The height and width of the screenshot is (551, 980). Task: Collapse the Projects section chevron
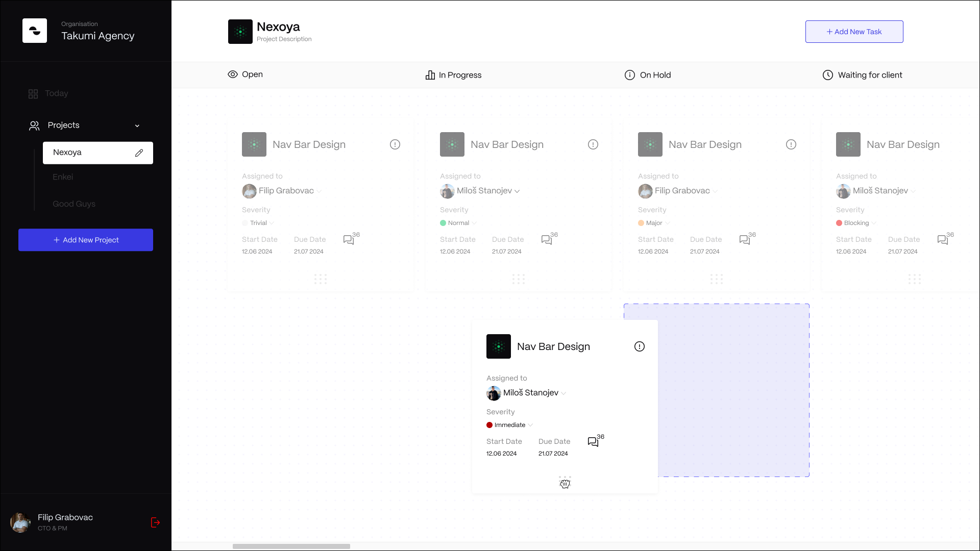pos(137,126)
